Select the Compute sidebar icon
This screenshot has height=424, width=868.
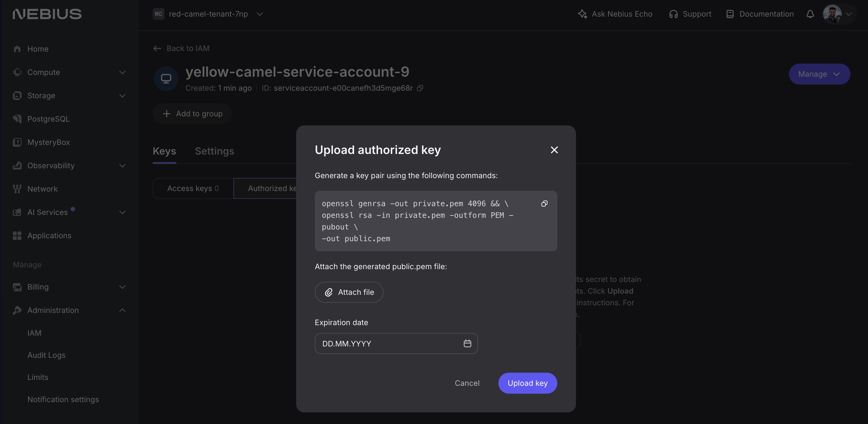[17, 72]
